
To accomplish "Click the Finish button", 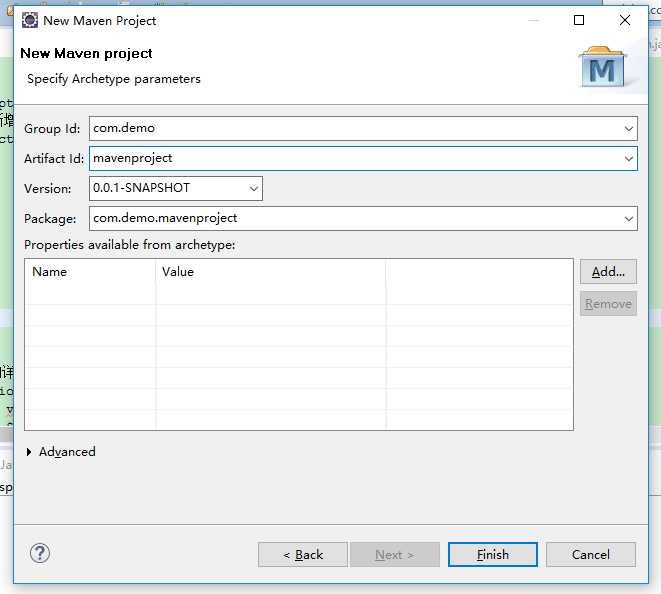I will (x=492, y=554).
